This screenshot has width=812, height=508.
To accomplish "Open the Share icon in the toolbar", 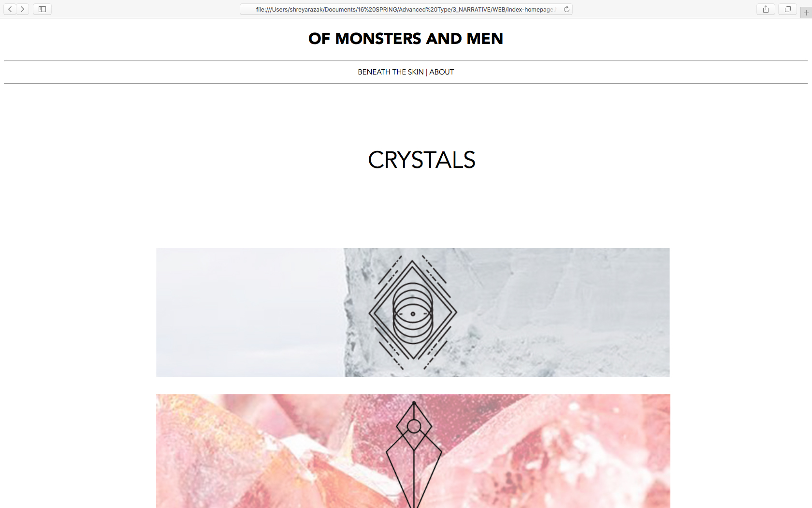I will tap(766, 9).
